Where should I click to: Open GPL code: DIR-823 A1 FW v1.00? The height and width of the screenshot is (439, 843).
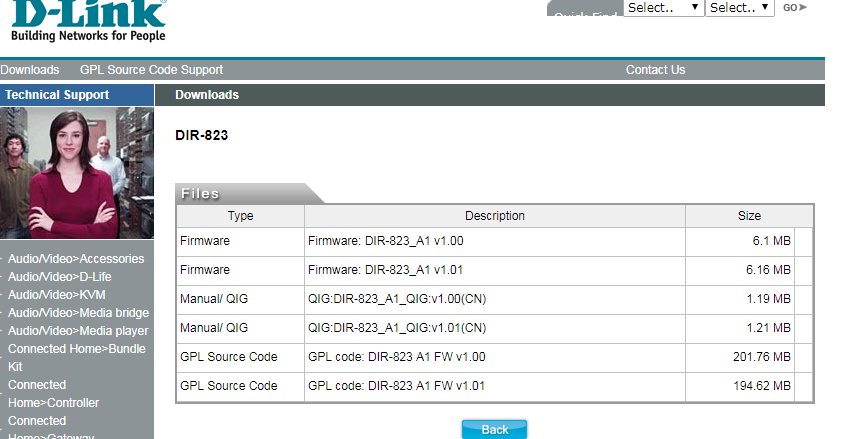point(397,357)
